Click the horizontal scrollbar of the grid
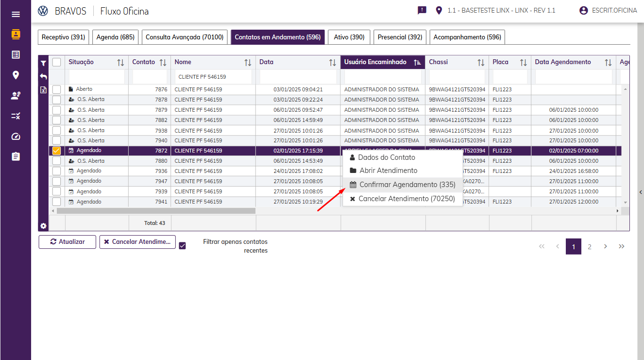 click(x=156, y=211)
